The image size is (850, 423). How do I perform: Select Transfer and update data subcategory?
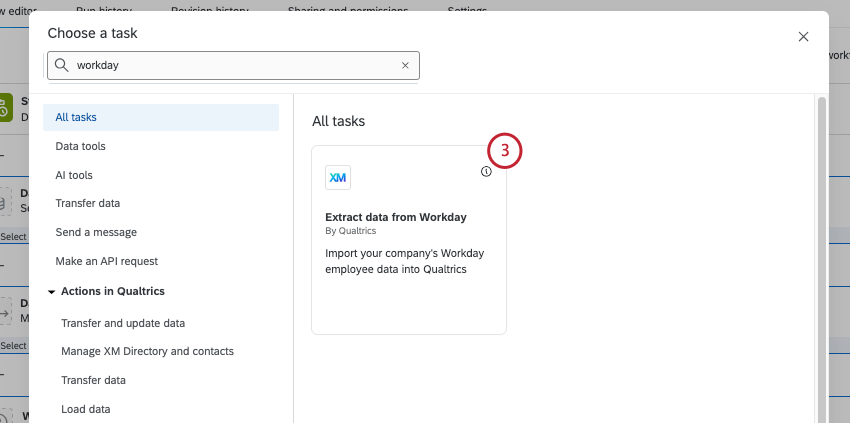pos(123,323)
